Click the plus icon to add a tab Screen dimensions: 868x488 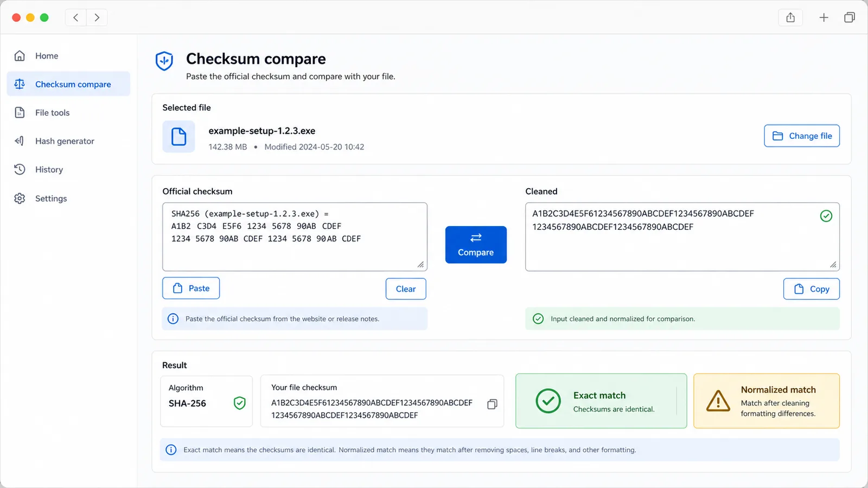click(824, 17)
